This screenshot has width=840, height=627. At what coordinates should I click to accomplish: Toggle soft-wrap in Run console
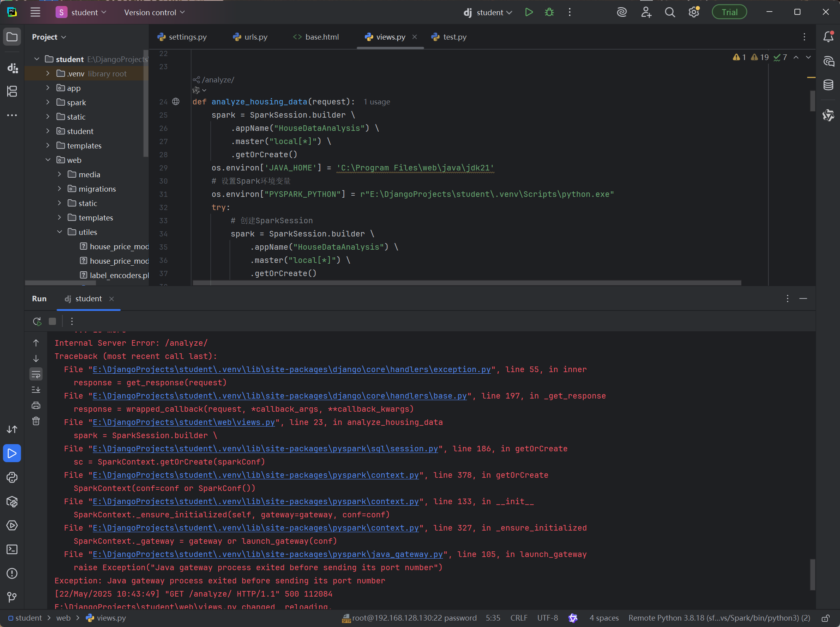click(x=36, y=374)
